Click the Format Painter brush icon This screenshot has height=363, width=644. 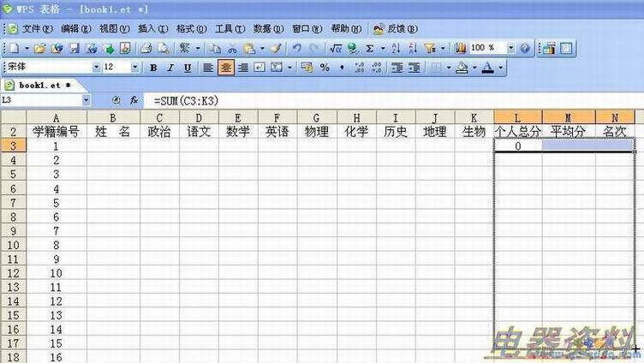pyautogui.click(x=276, y=49)
